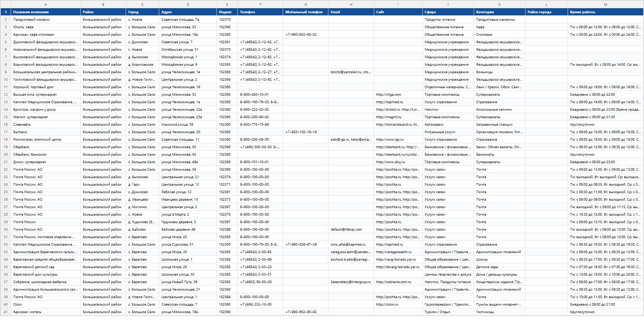The width and height of the screenshot is (644, 322).
Task: Click the 'Сфера' header cell
Action: pos(448,12)
